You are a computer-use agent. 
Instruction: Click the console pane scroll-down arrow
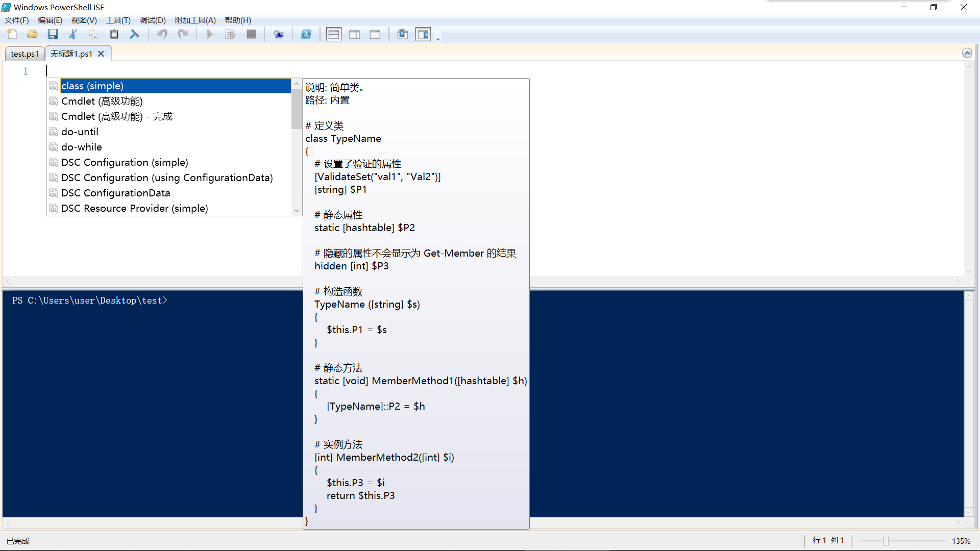[969, 512]
